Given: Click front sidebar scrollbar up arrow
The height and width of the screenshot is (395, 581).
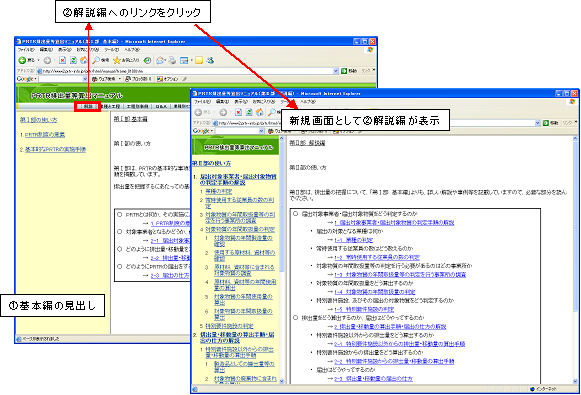Looking at the screenshot, I should (x=282, y=138).
